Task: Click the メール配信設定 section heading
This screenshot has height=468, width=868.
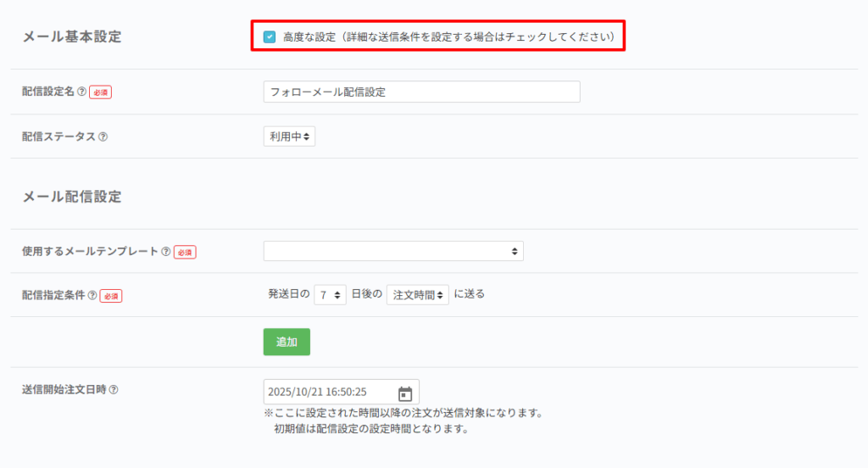Action: (x=72, y=197)
